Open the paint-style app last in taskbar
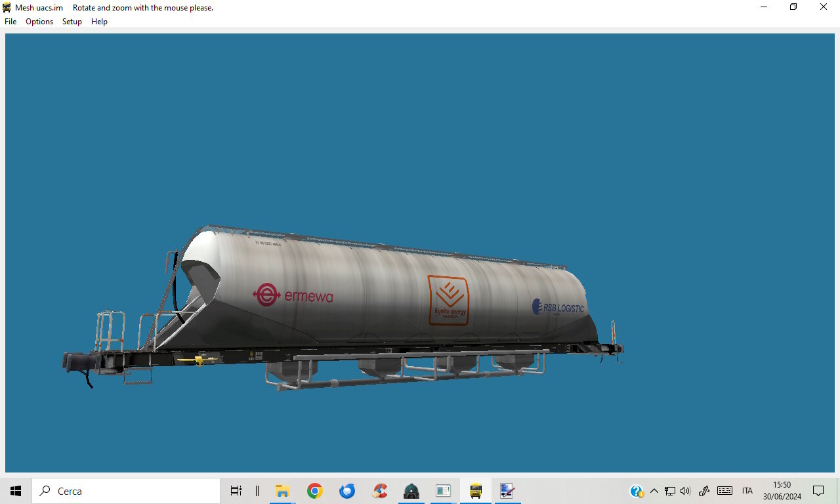Image resolution: width=840 pixels, height=504 pixels. pyautogui.click(x=507, y=491)
